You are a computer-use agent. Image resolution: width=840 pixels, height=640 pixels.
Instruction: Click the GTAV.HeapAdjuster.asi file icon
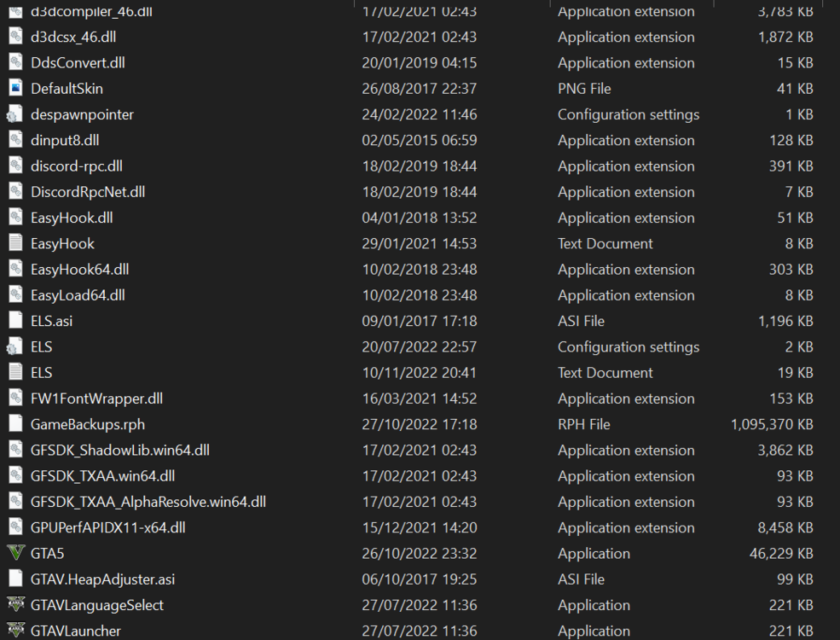[x=15, y=579]
